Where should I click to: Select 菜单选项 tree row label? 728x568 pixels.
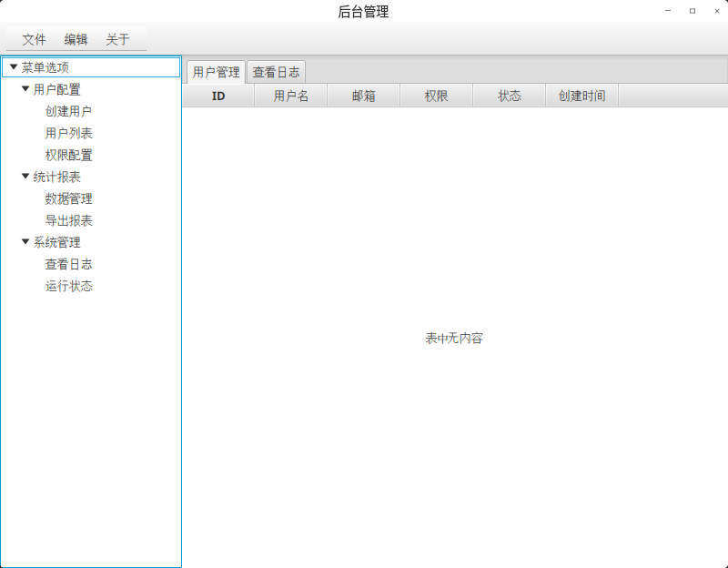(45, 67)
